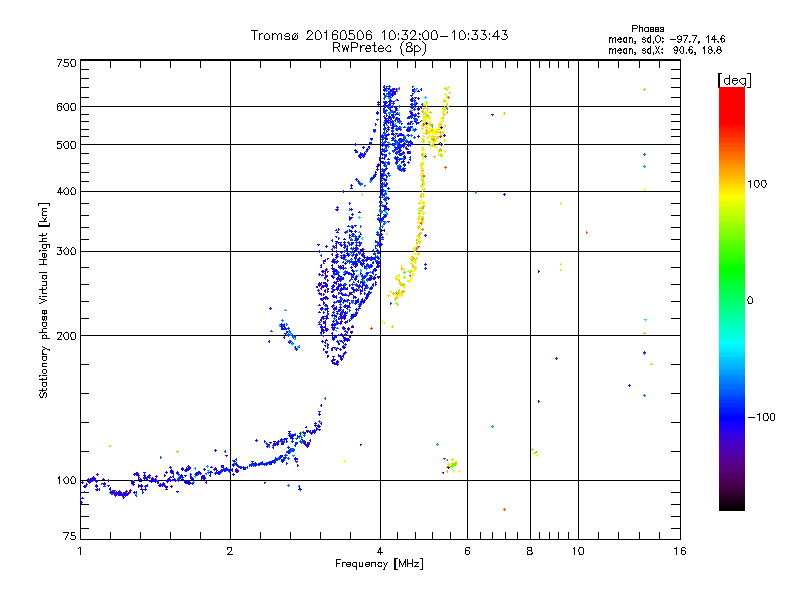Click the '10' x-axis tick label
Screen dimensions: 800x600
click(x=578, y=551)
